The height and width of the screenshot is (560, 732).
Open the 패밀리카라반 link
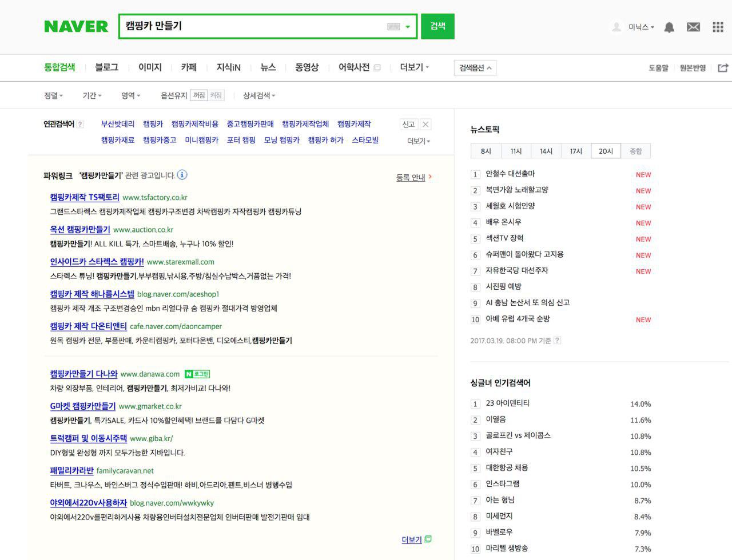pyautogui.click(x=71, y=470)
